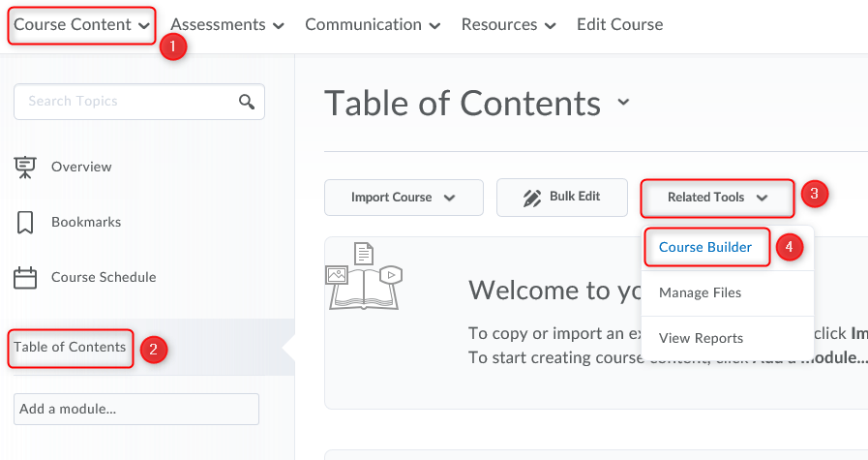Image resolution: width=868 pixels, height=460 pixels.
Task: Select Manage Files menu entry
Action: pyautogui.click(x=700, y=292)
